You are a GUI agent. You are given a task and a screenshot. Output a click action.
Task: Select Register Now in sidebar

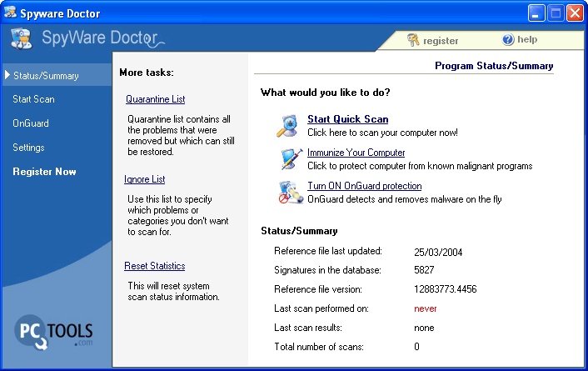pyautogui.click(x=44, y=172)
